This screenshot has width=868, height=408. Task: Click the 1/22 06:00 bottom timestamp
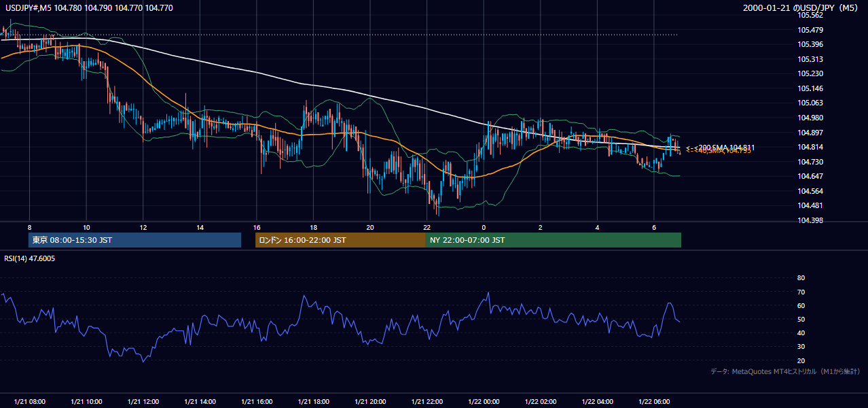(654, 401)
